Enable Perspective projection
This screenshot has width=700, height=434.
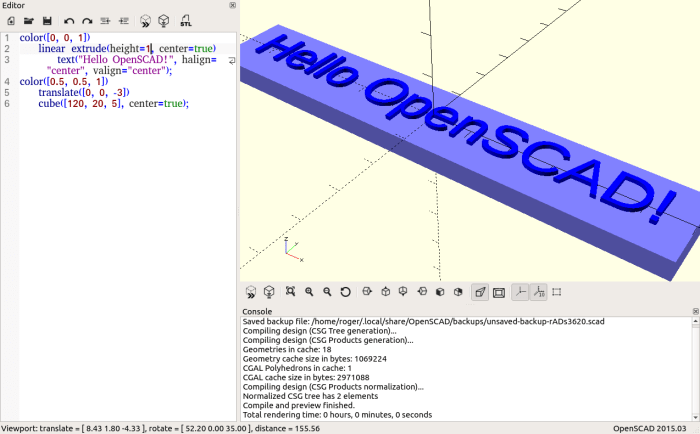(480, 292)
